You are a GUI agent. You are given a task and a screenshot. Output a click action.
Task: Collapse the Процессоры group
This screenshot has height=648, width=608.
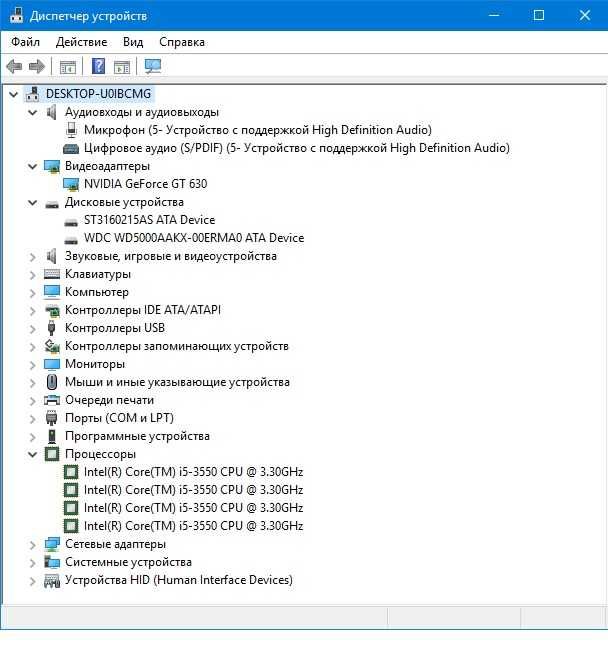(32, 455)
